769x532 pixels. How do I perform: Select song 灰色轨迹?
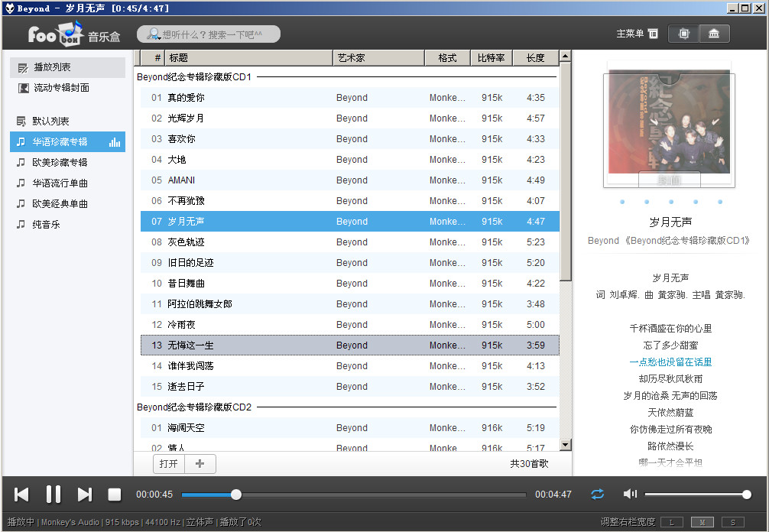tap(349, 242)
